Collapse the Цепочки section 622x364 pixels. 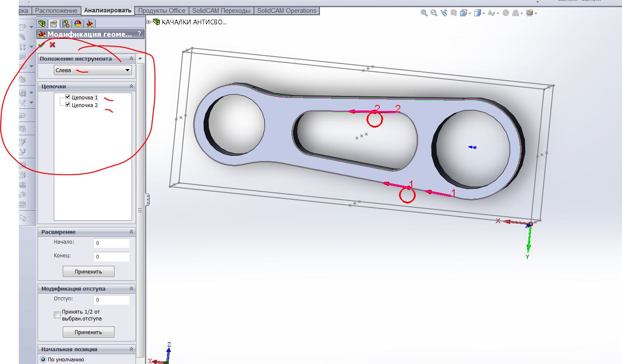131,86
